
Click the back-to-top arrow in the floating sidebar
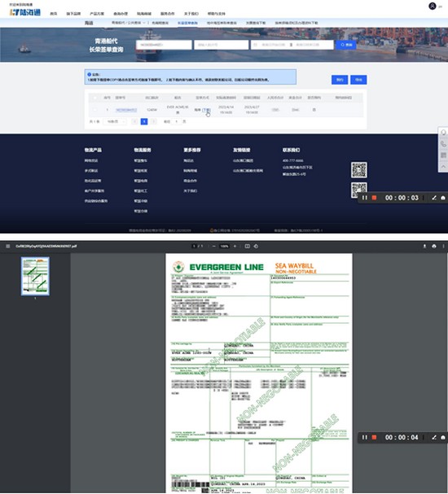click(x=443, y=167)
